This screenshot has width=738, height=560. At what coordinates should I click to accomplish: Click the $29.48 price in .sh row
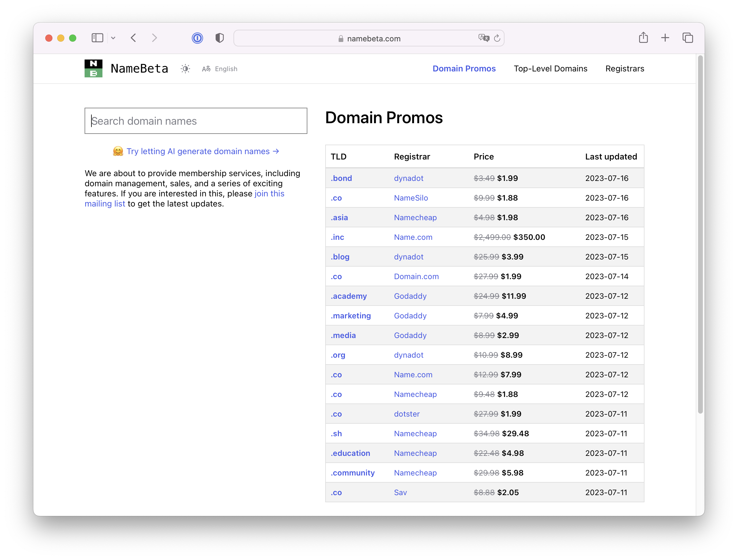[x=515, y=434]
